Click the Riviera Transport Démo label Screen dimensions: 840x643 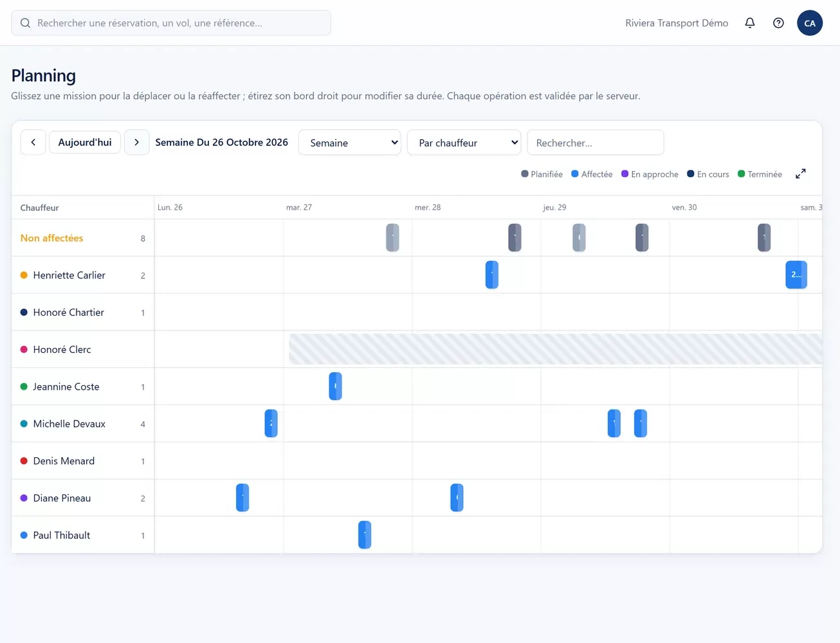(x=677, y=23)
